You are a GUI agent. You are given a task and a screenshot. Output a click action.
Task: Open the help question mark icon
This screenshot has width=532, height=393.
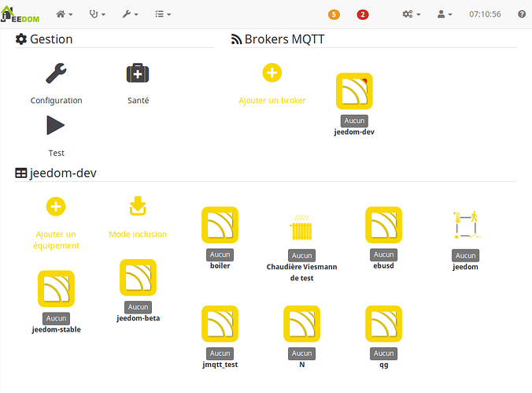point(522,14)
